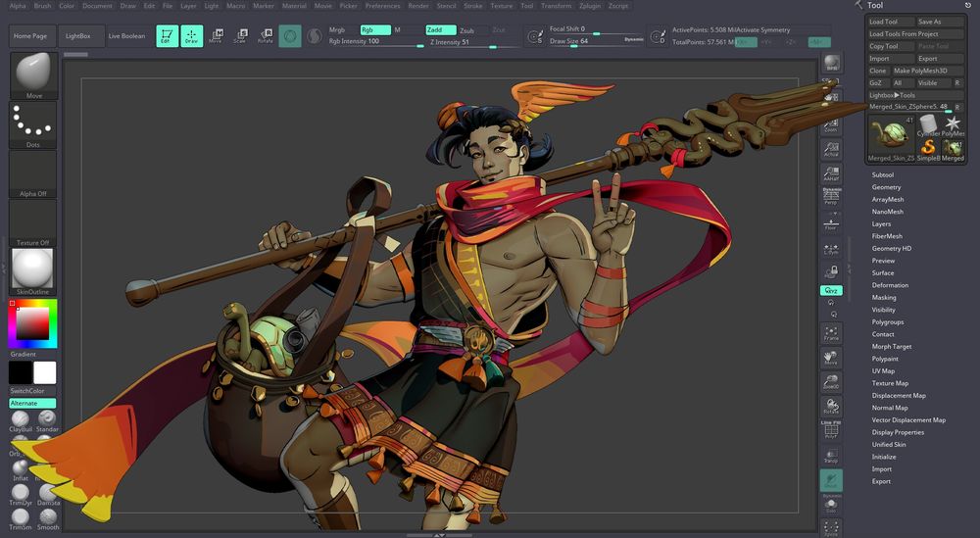Open the Brush menu

pos(42,6)
